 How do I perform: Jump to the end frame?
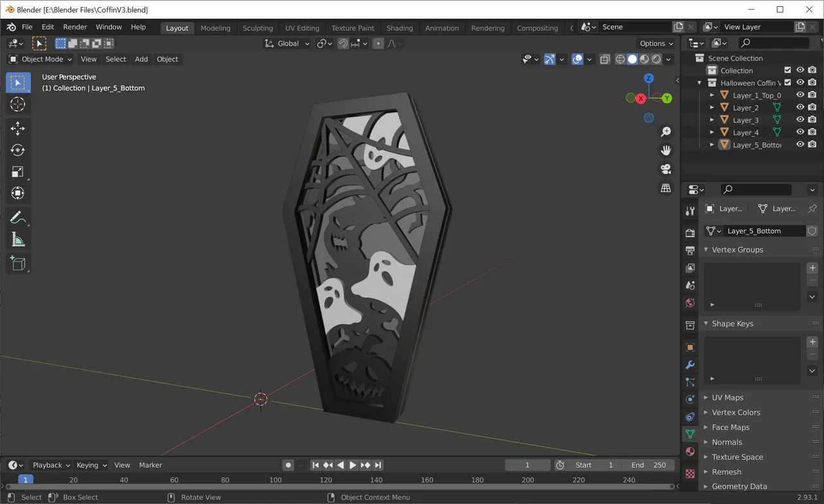pos(378,465)
